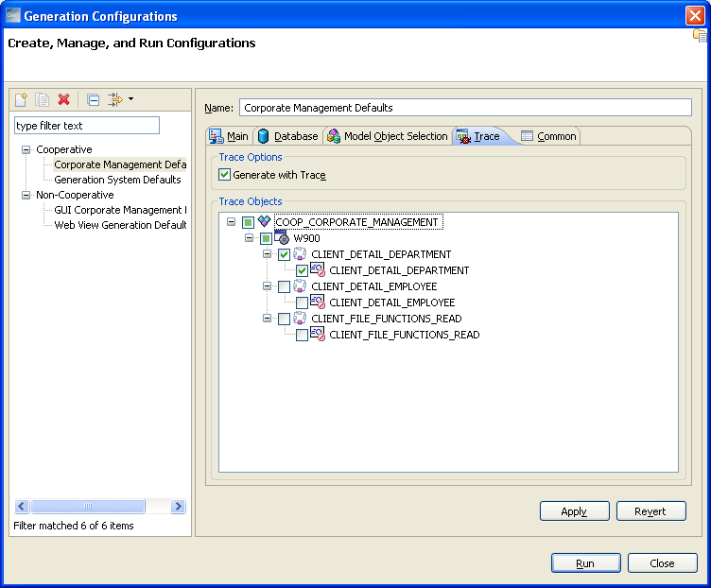Select Web View Generation Default configuration
Viewport: 711px width, 588px height.
[x=120, y=225]
